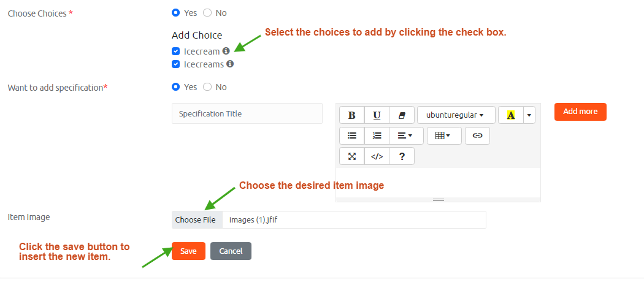Apply the yellow highlight text color
This screenshot has height=282, width=644.
510,115
